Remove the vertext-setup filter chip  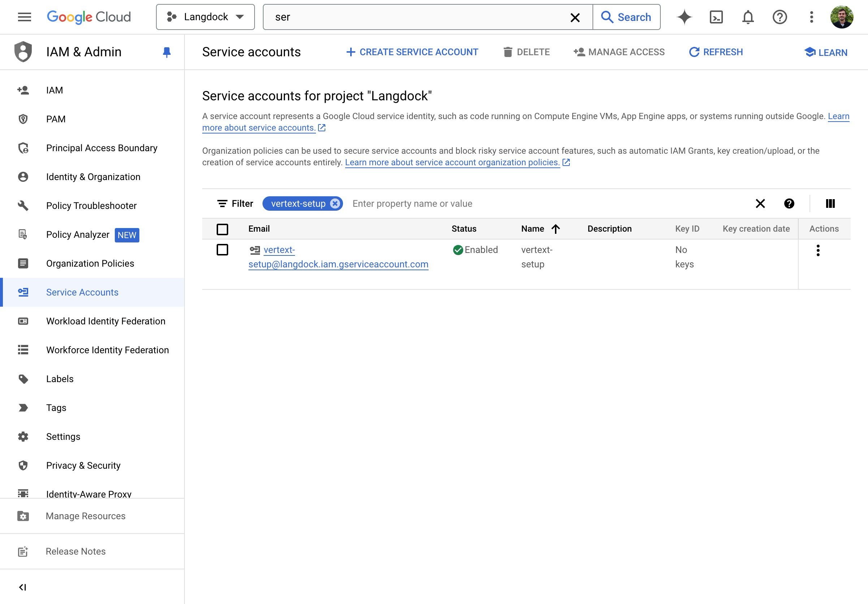[335, 203]
